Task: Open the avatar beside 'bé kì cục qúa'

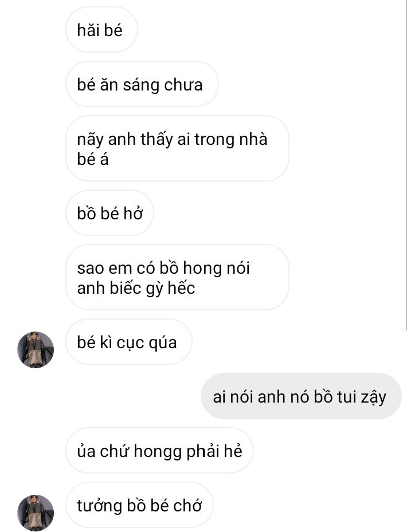Action: tap(36, 350)
